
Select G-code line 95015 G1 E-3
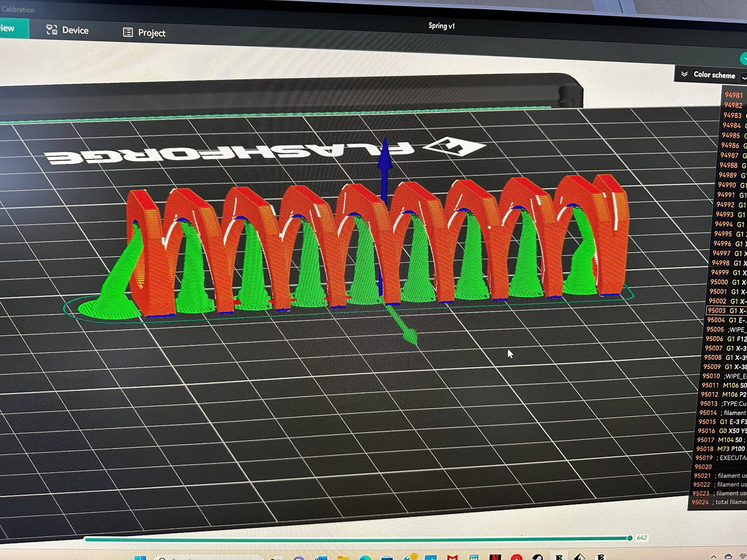(723, 422)
